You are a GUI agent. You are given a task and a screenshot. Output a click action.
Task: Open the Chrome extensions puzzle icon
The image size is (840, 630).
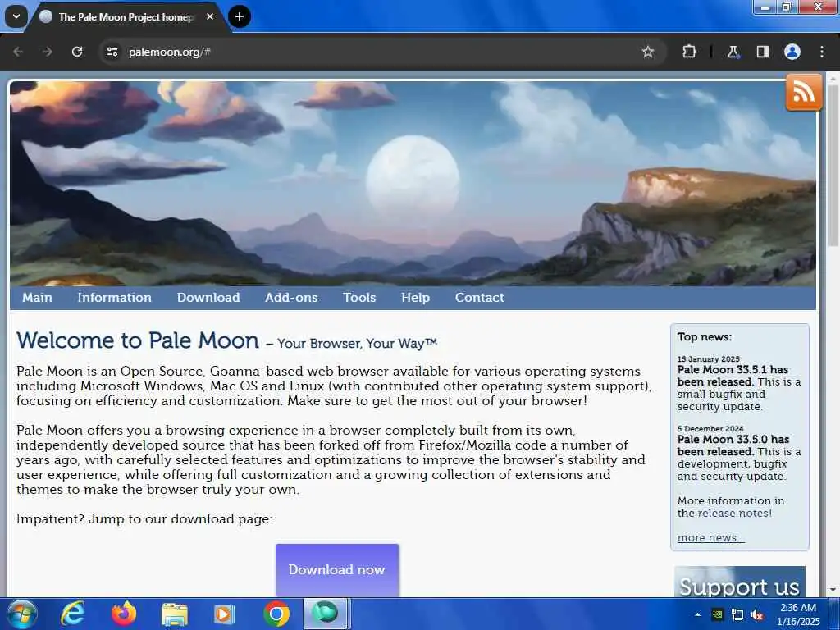[x=689, y=52]
